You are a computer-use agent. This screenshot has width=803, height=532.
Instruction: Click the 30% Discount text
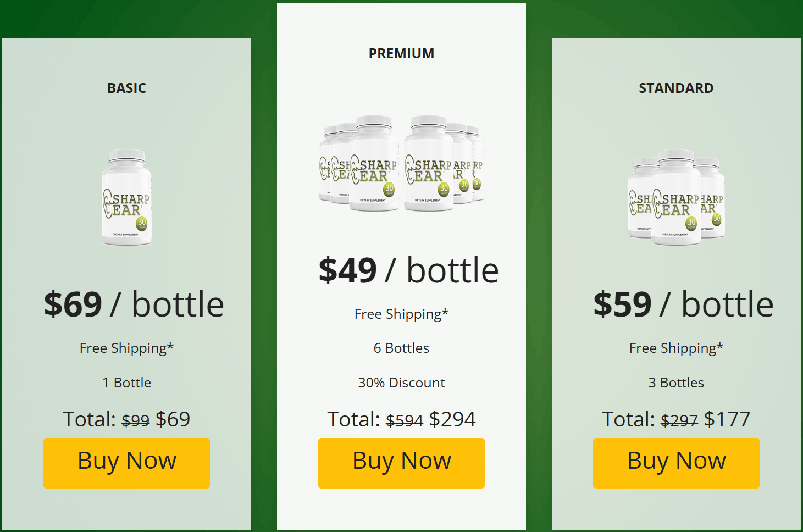point(401,383)
